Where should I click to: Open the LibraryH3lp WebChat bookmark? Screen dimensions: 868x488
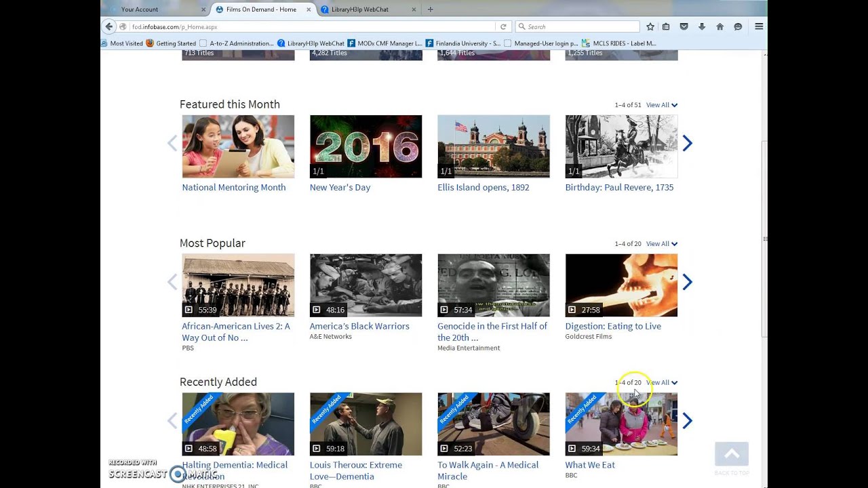311,43
